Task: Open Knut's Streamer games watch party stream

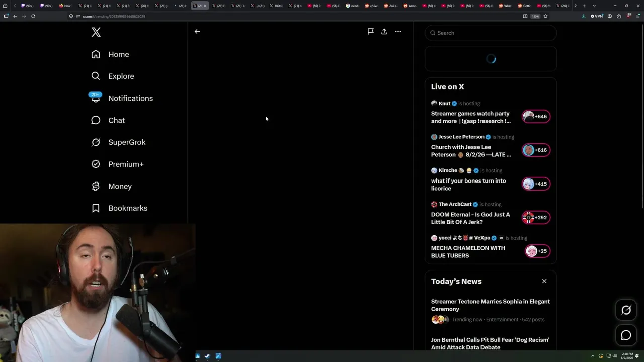Action: point(471,117)
